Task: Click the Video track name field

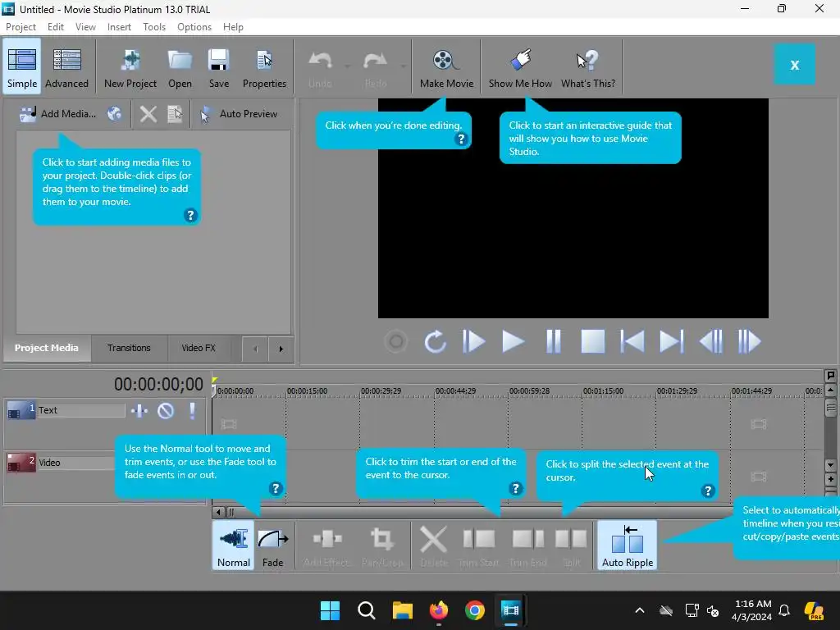Action: (75, 463)
